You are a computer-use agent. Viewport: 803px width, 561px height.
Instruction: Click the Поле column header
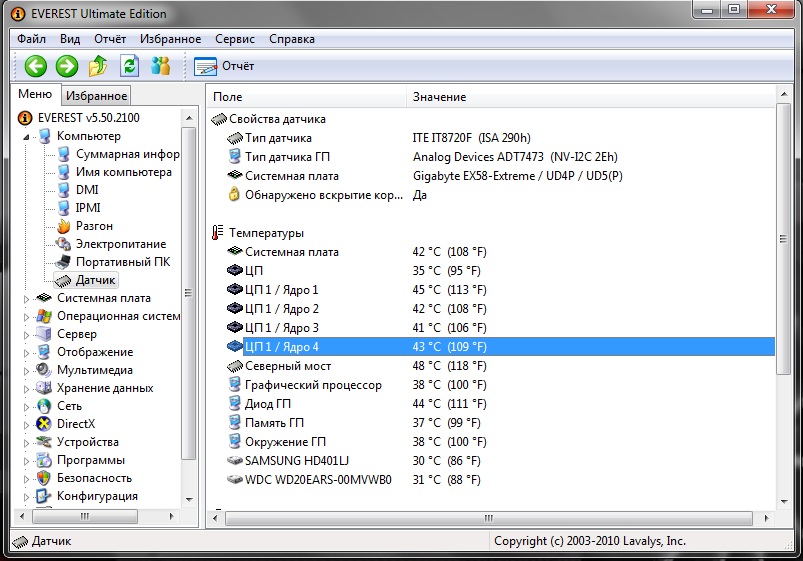point(227,97)
